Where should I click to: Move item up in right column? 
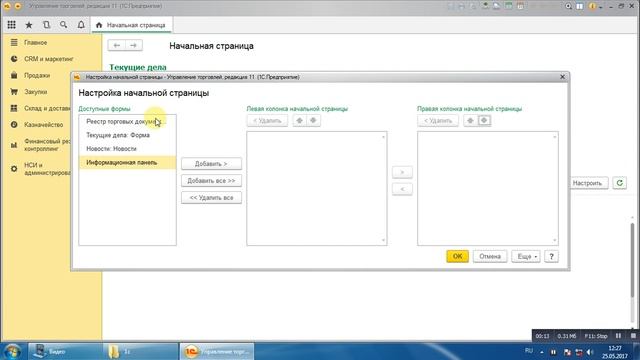470,120
